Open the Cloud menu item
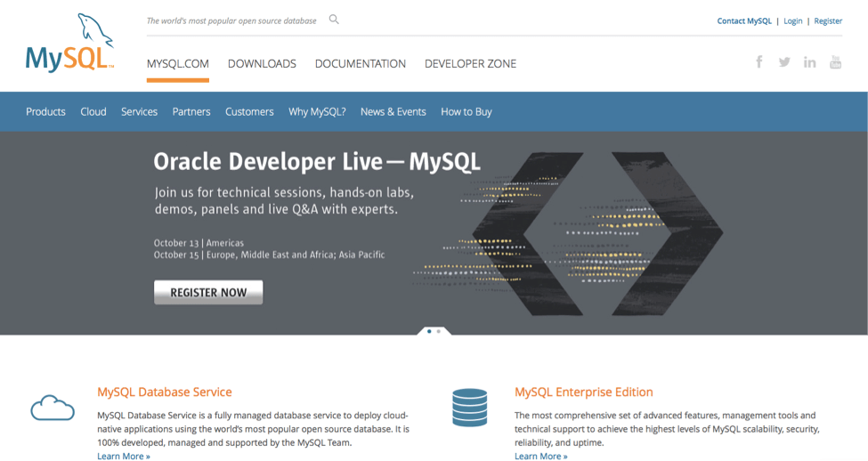This screenshot has width=868, height=461. coord(93,112)
